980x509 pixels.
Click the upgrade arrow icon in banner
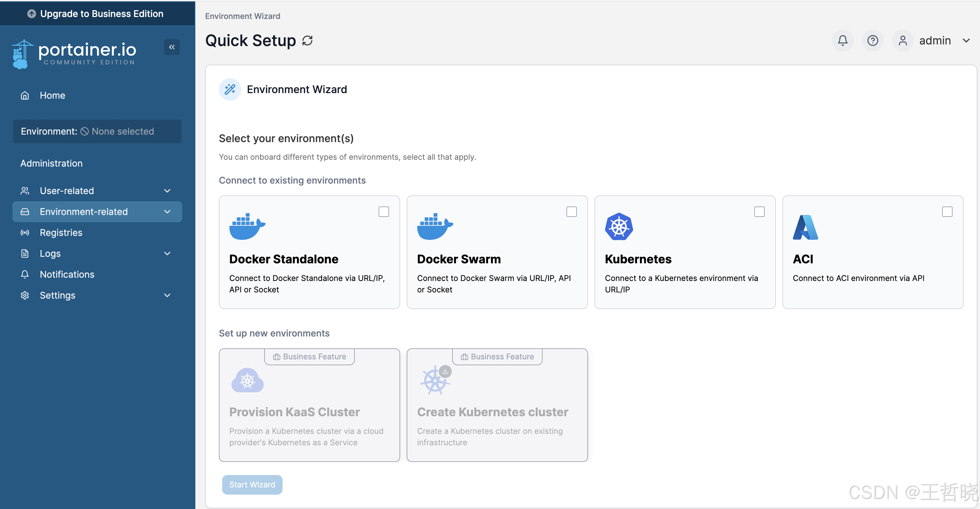coord(32,14)
